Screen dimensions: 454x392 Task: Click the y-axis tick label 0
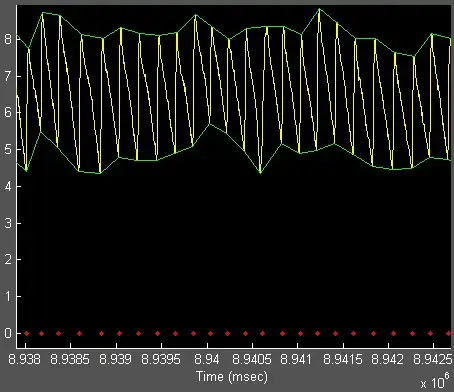tap(8, 333)
